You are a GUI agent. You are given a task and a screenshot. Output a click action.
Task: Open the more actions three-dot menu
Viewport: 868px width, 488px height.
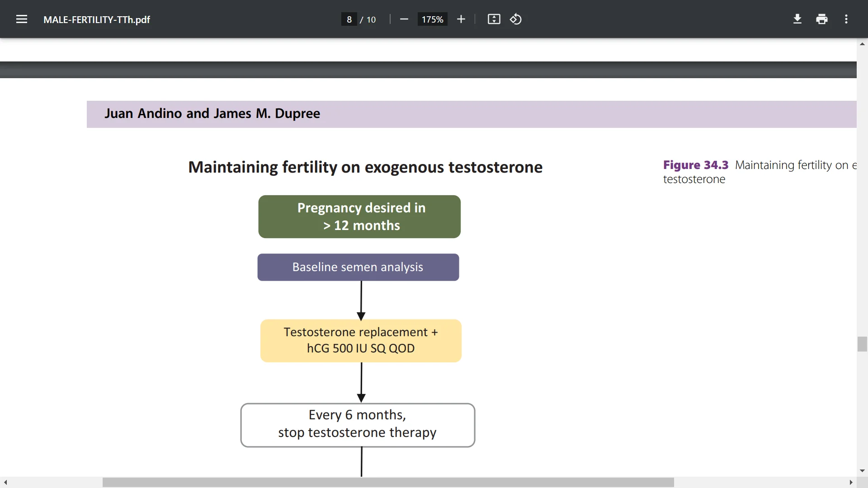tap(846, 19)
